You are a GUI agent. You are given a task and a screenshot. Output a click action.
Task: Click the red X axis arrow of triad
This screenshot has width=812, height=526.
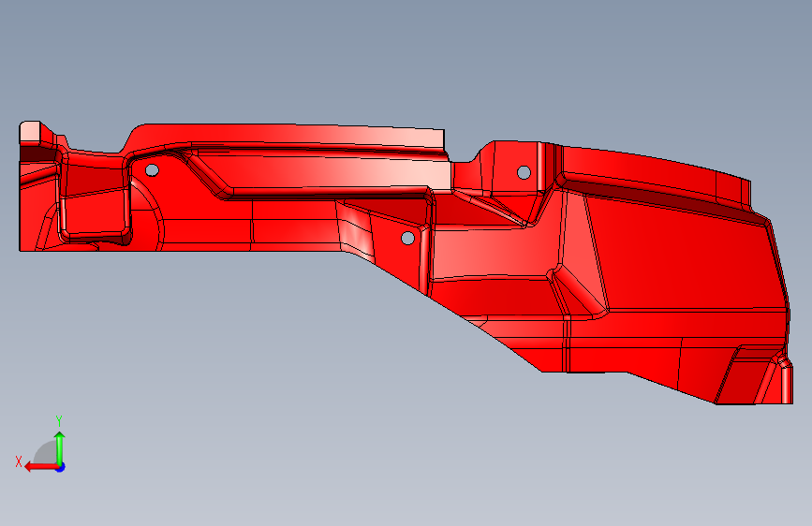[x=41, y=467]
